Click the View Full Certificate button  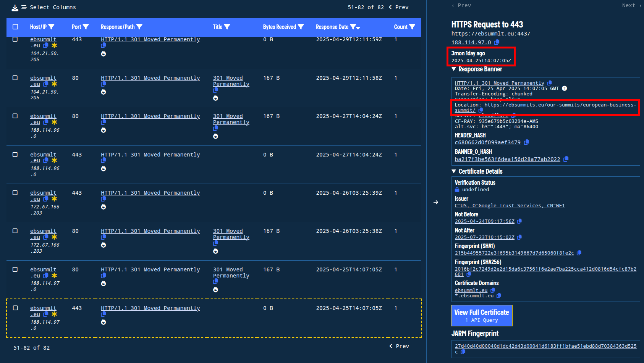pyautogui.click(x=482, y=316)
